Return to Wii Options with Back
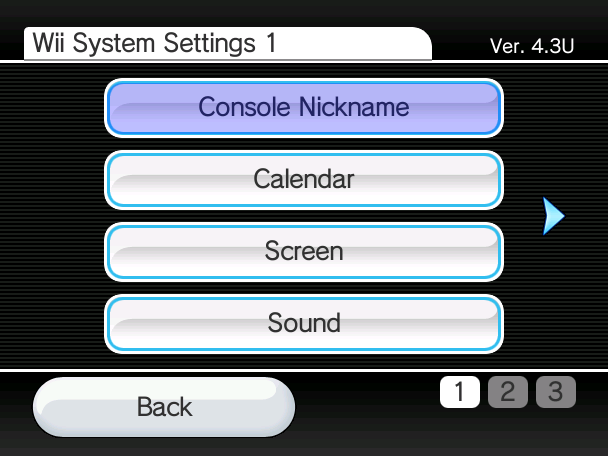The width and height of the screenshot is (608, 456). tap(164, 407)
